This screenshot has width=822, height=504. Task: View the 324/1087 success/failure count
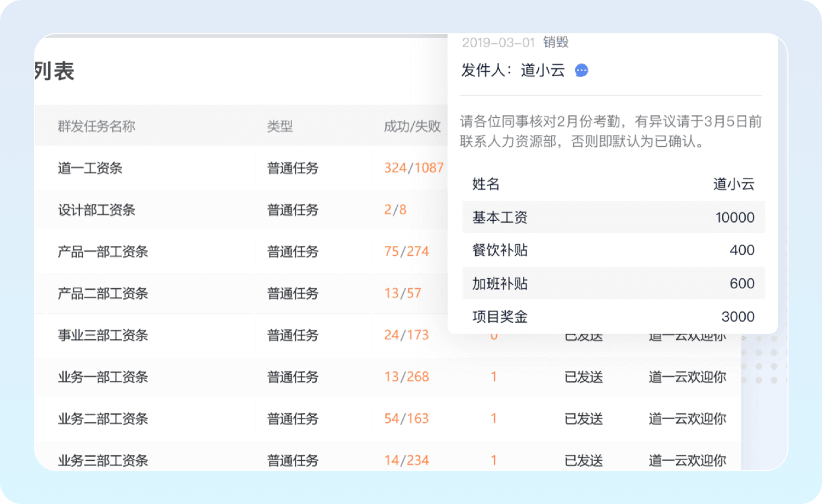[x=414, y=168]
